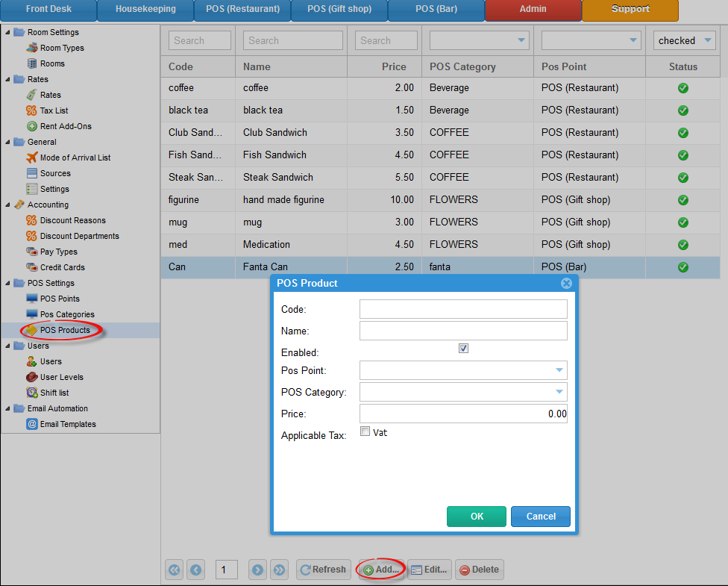Viewport: 728px width, 586px height.
Task: Click the Refresh button below the table
Action: (323, 570)
